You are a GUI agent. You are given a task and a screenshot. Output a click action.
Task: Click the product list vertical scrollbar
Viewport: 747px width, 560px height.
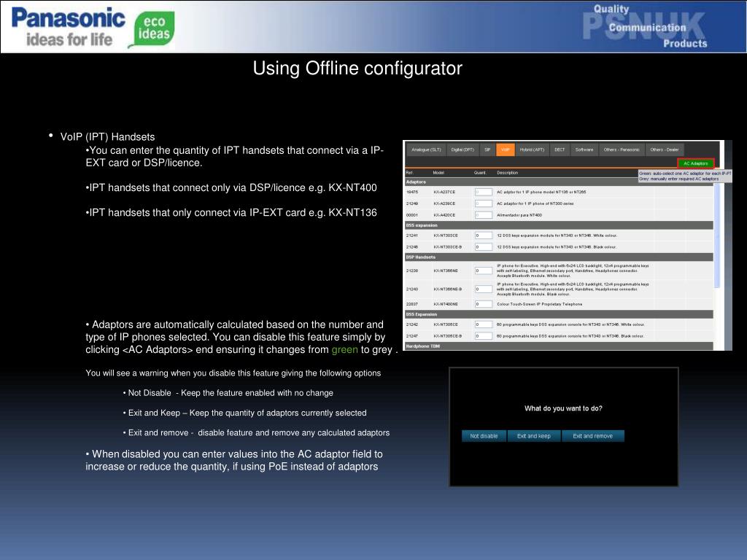coord(717,236)
